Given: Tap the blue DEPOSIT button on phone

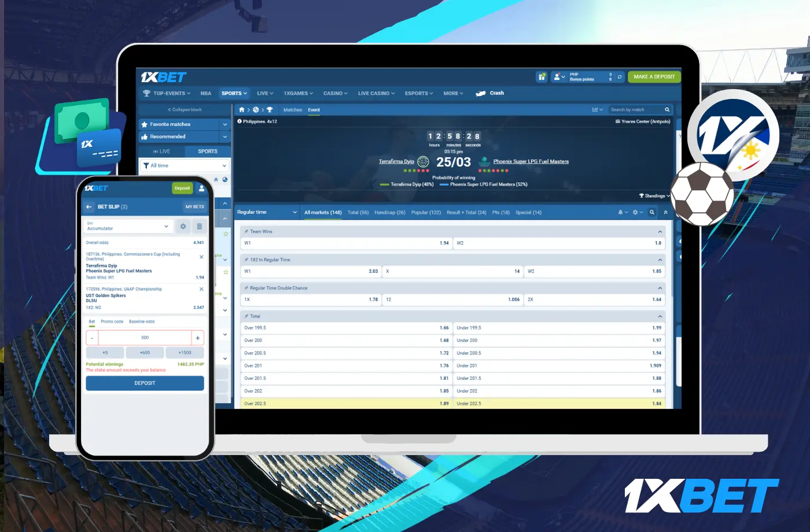Looking at the screenshot, I should coord(145,383).
